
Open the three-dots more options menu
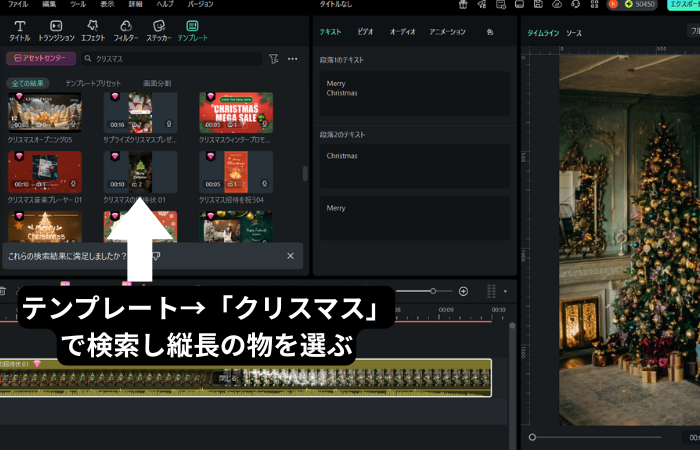click(x=292, y=58)
